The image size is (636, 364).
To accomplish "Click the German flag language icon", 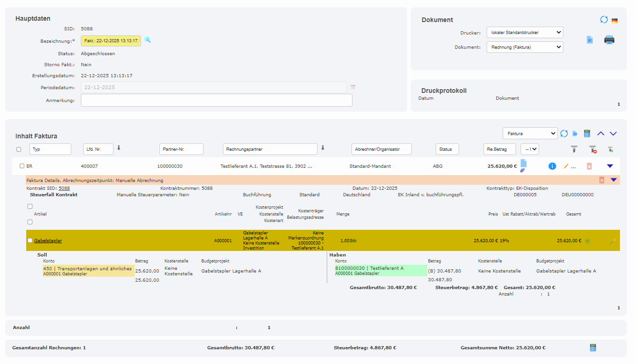I will coord(614,21).
